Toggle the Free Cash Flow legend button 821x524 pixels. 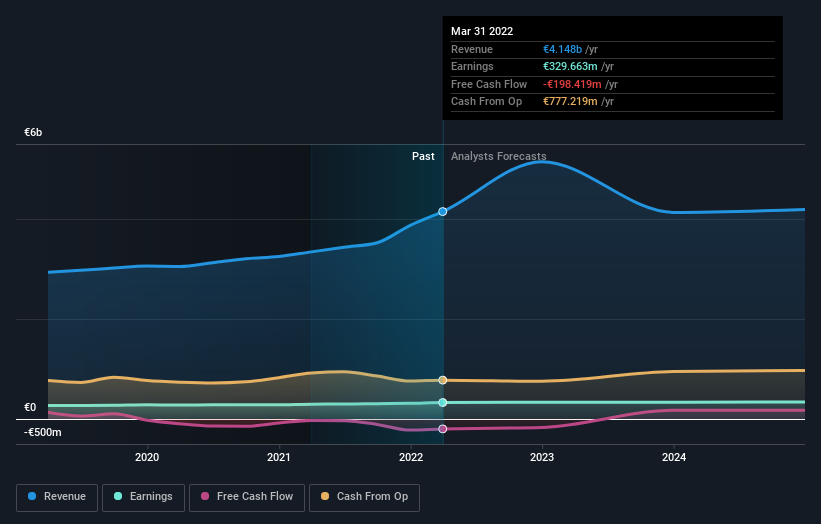247,497
